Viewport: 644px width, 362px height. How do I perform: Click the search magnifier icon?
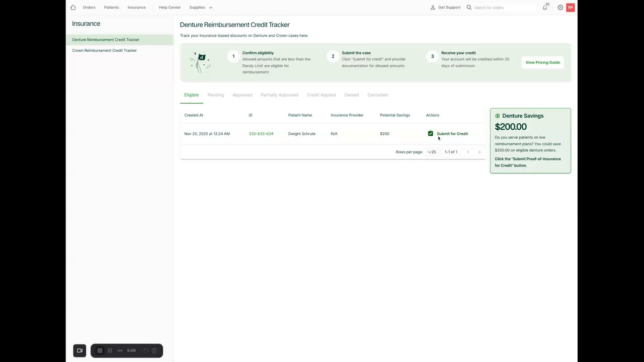(469, 8)
